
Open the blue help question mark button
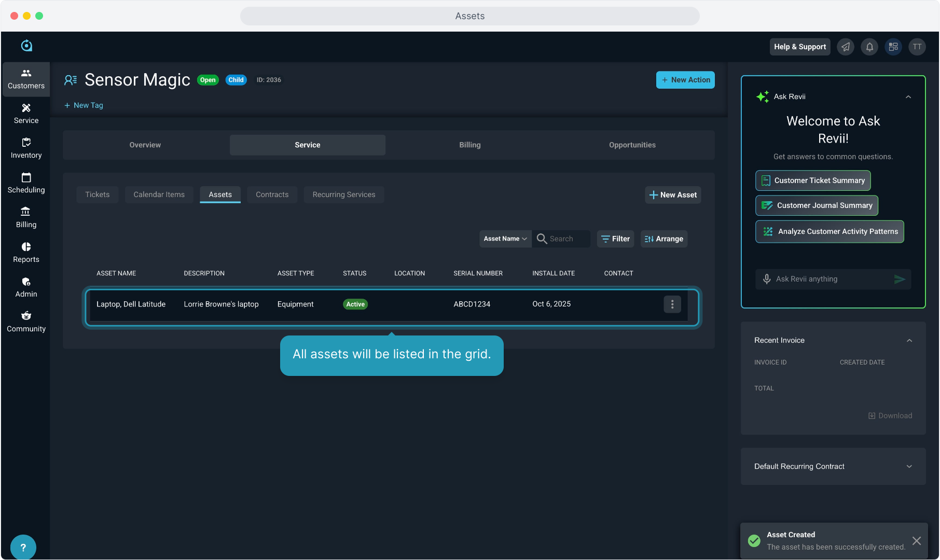click(x=23, y=547)
